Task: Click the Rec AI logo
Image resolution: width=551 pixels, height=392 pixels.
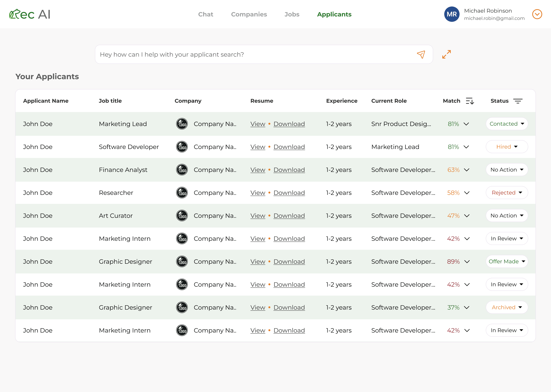Action: pyautogui.click(x=29, y=14)
